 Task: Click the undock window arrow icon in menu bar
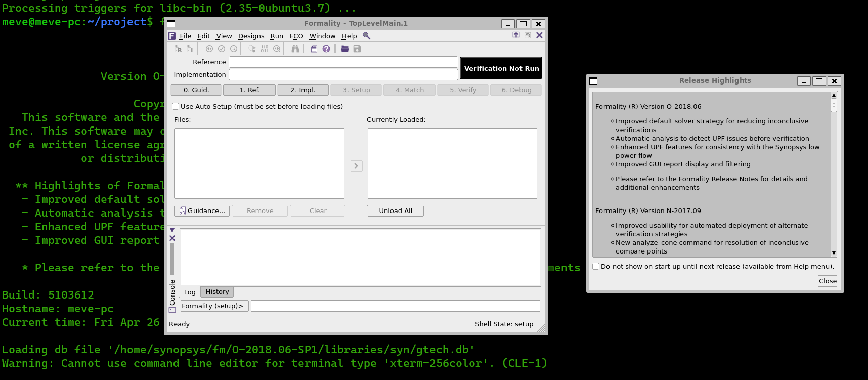tap(516, 35)
